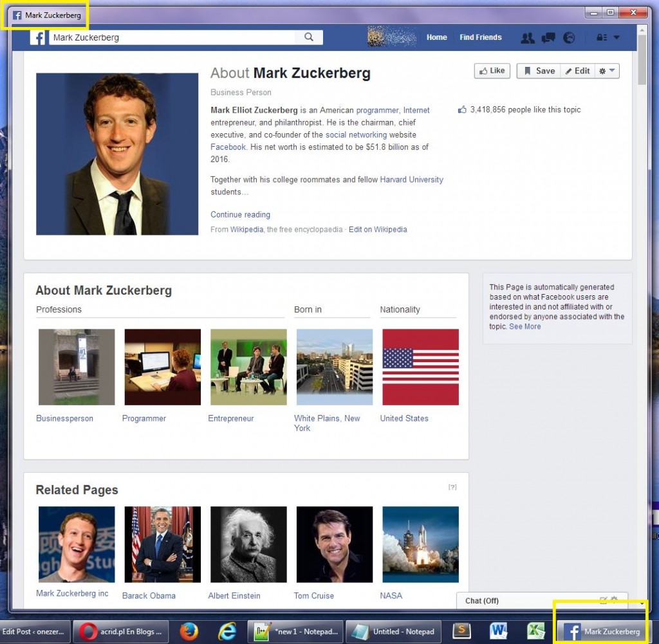The image size is (659, 644).
Task: Click the Barack Obama name link
Action: coord(149,596)
